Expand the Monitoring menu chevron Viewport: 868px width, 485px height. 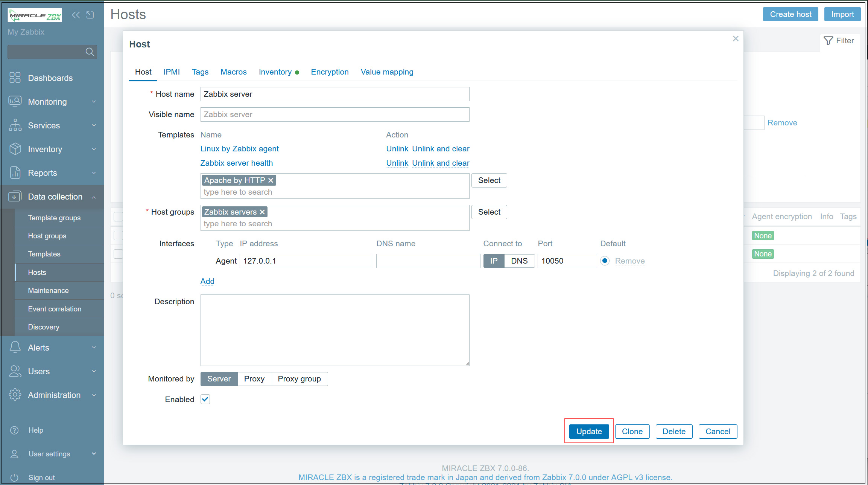click(94, 102)
